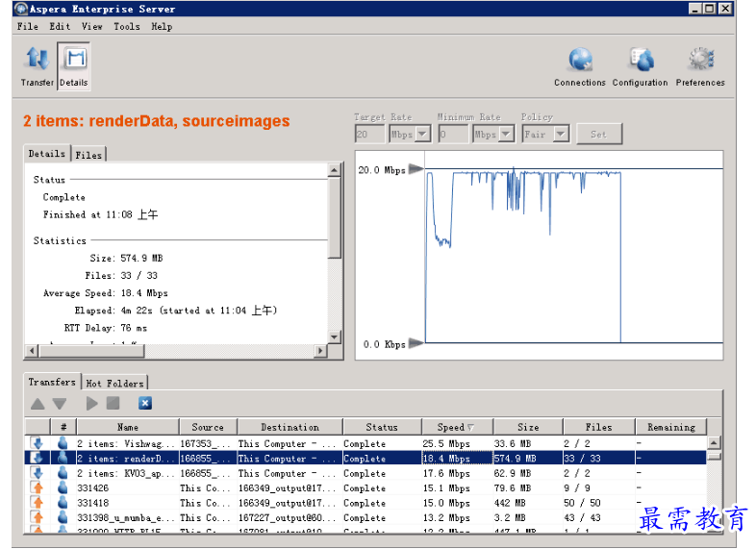
Task: Click the move transfer up arrow
Action: coord(38,404)
